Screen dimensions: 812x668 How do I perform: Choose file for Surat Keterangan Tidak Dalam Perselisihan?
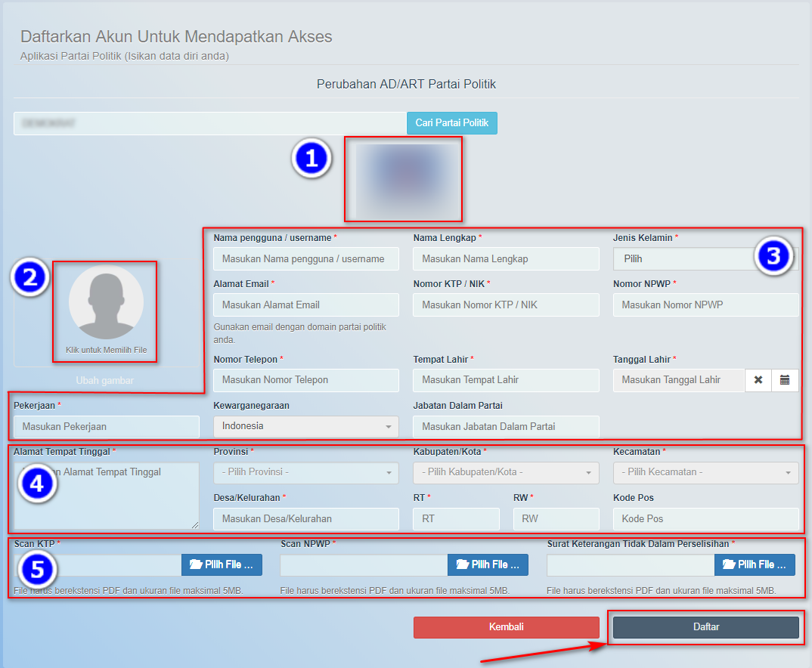pos(755,564)
